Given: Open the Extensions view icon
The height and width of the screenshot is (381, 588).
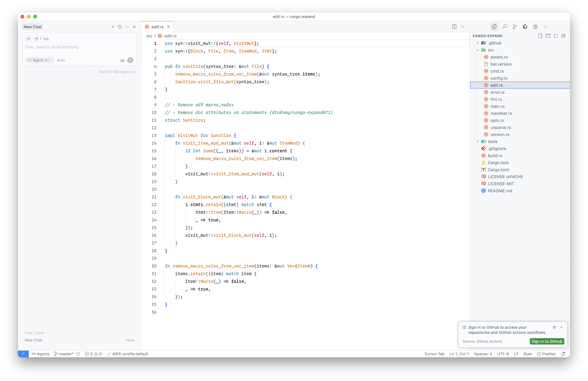Looking at the screenshot, I should (535, 27).
